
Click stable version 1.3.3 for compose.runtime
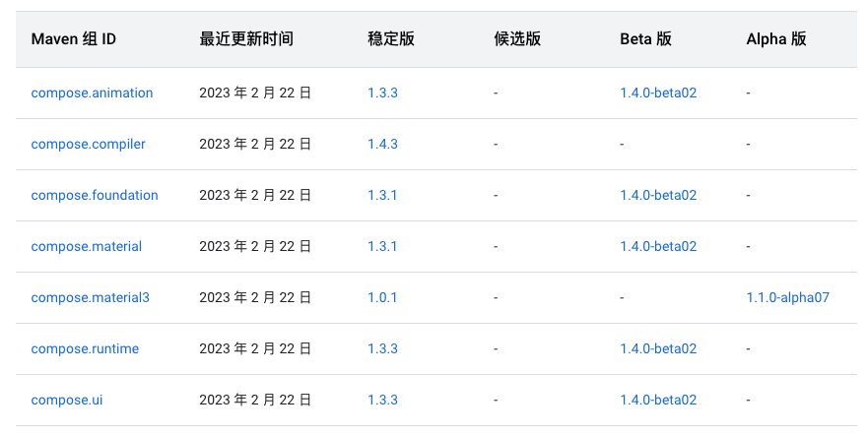point(382,348)
